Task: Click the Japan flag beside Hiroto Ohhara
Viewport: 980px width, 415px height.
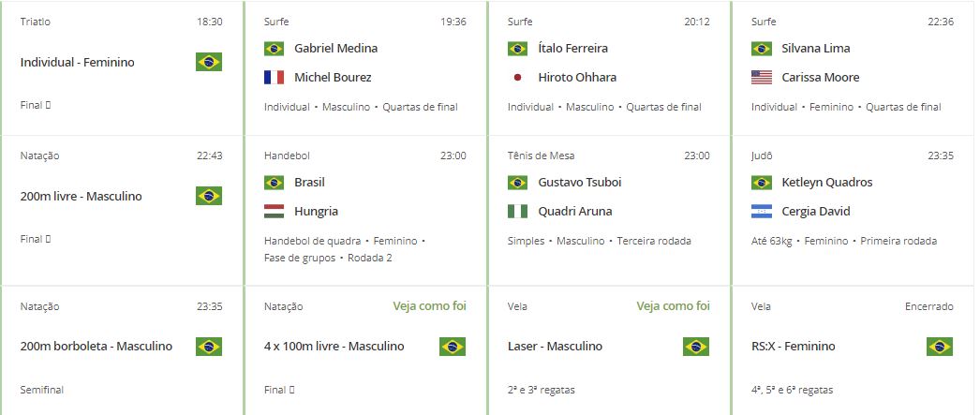Action: pyautogui.click(x=517, y=78)
